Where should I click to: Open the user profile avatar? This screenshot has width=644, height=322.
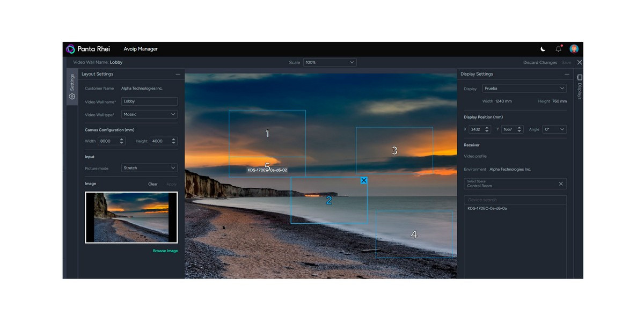coord(574,49)
